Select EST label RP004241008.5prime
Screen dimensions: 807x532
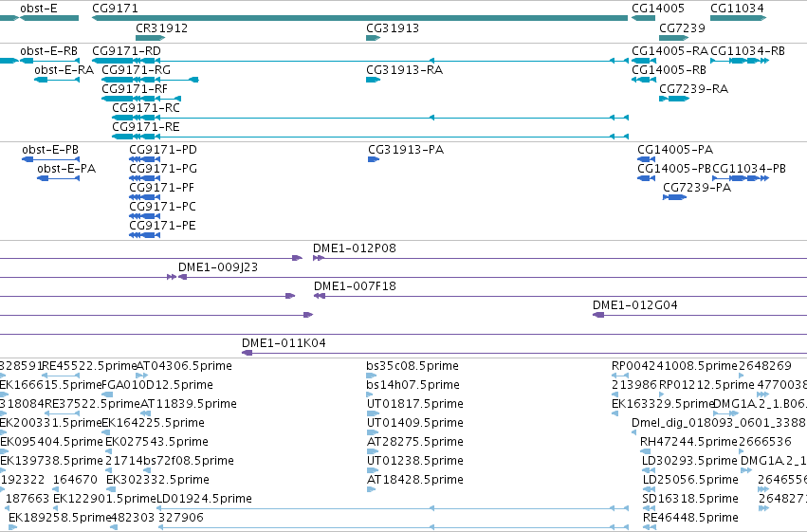[x=675, y=366]
